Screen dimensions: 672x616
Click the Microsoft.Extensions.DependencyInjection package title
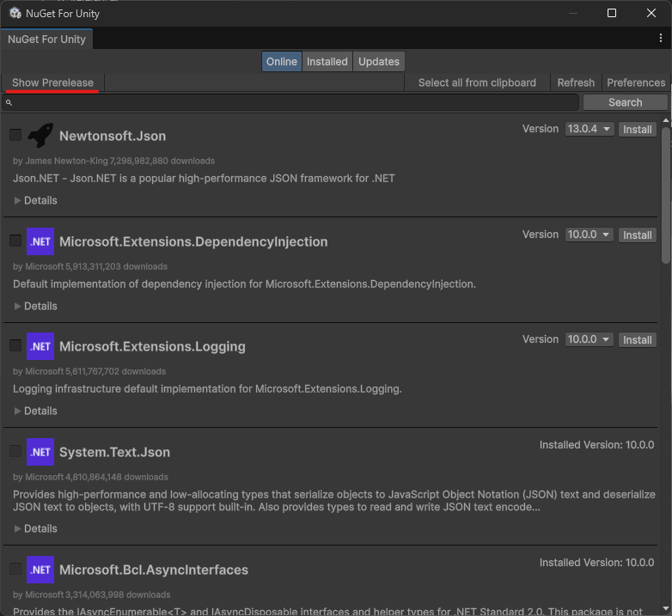(193, 241)
